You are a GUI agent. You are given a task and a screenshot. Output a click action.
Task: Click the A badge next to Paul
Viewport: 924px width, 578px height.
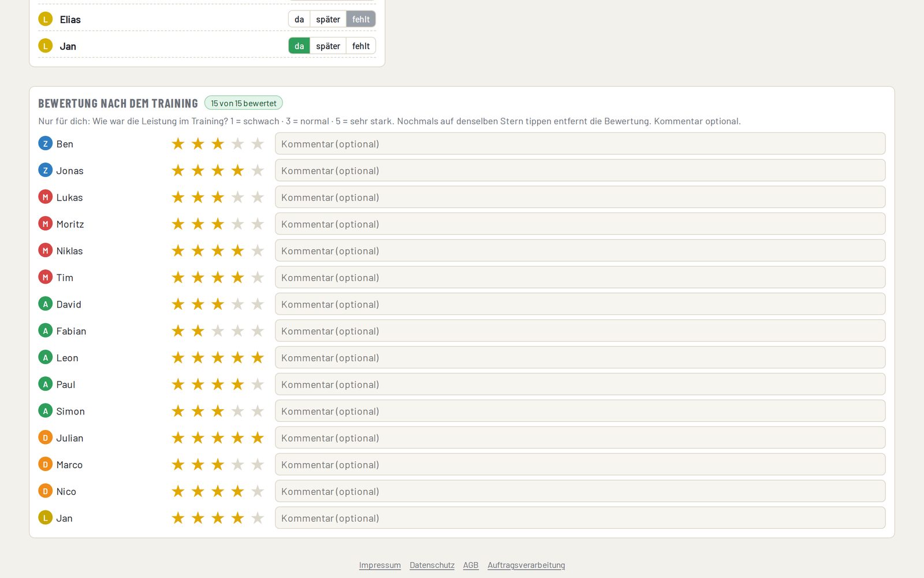(x=45, y=384)
